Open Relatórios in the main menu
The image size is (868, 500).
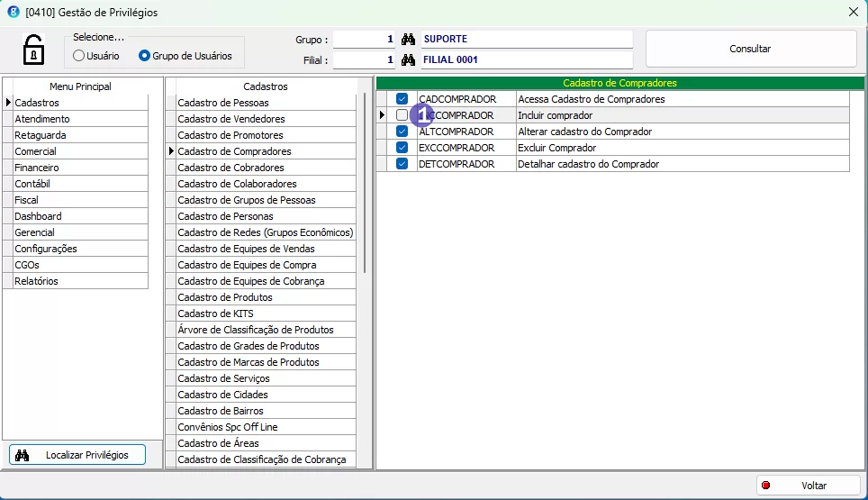click(x=36, y=281)
